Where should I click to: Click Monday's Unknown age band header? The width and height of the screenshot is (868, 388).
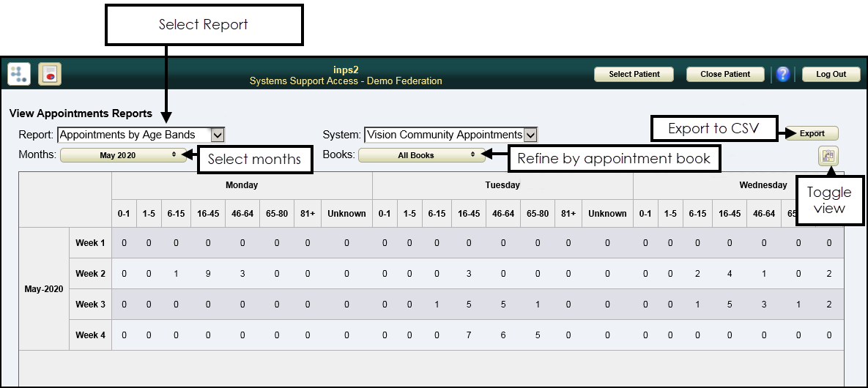coord(346,214)
